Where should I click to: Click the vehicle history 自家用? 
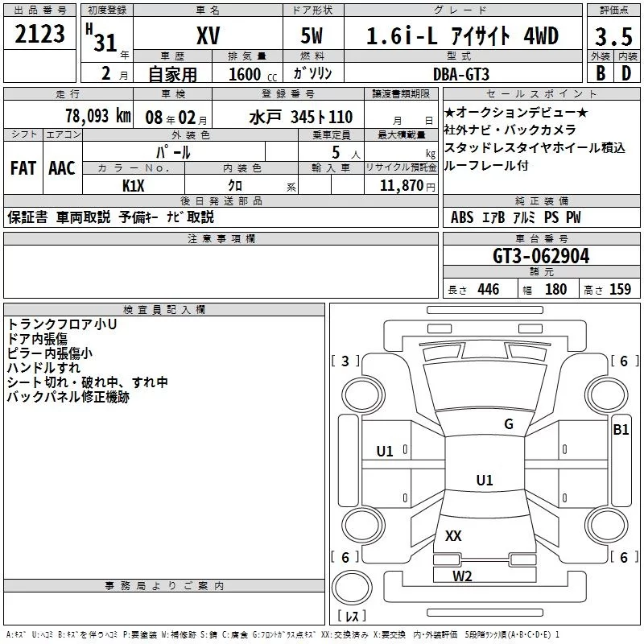(x=172, y=74)
